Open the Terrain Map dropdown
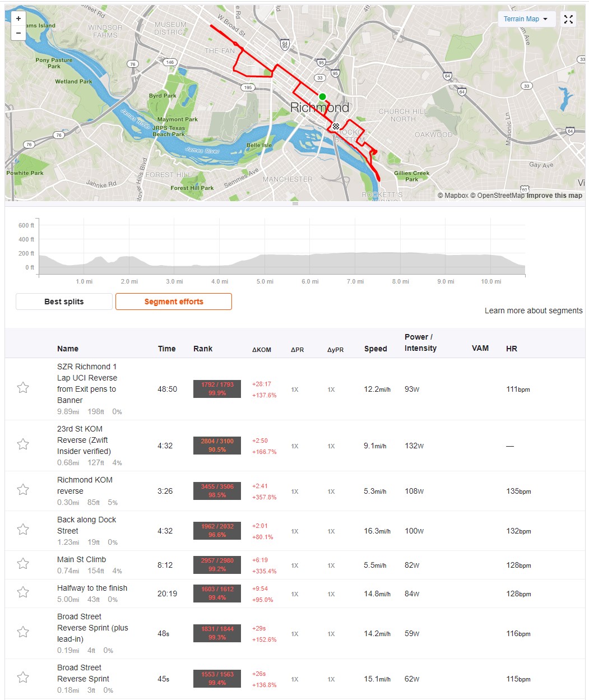 pos(526,19)
